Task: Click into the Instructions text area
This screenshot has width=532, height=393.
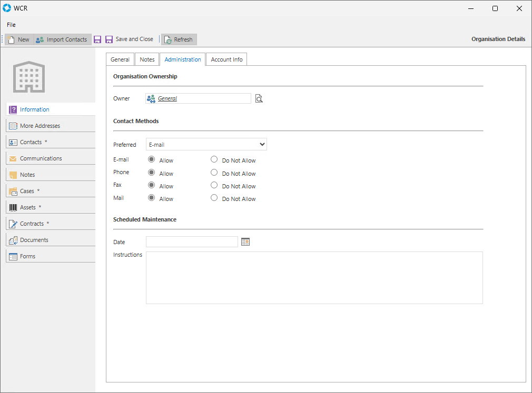Action: point(314,277)
